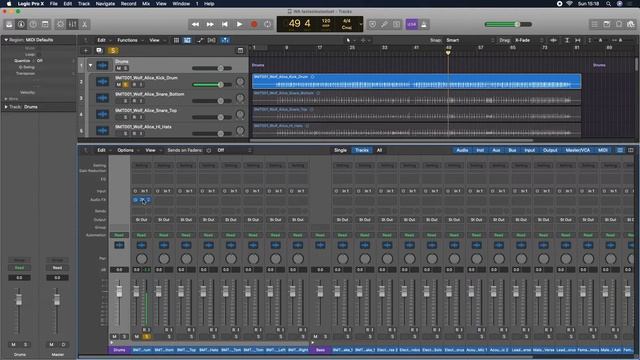The image size is (640, 360).
Task: Toggle Cycle mode in the transport
Action: pos(268,24)
